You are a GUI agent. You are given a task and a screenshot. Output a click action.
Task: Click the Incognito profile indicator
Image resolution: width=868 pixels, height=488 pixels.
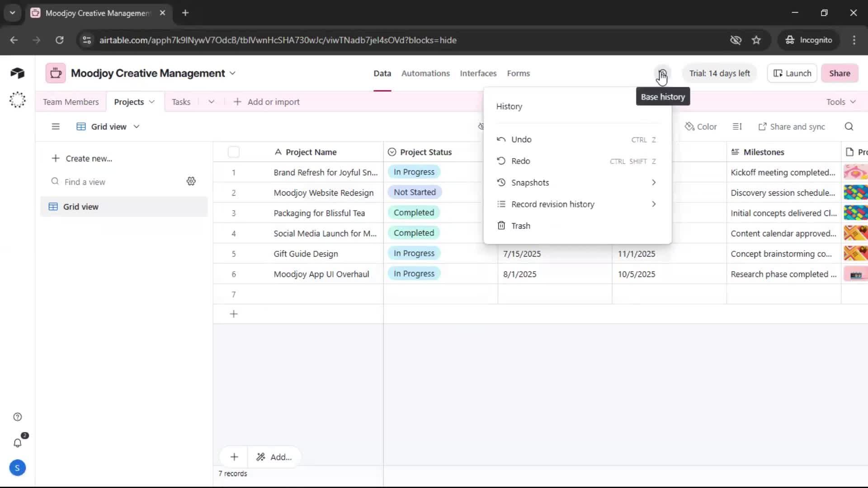click(x=809, y=40)
